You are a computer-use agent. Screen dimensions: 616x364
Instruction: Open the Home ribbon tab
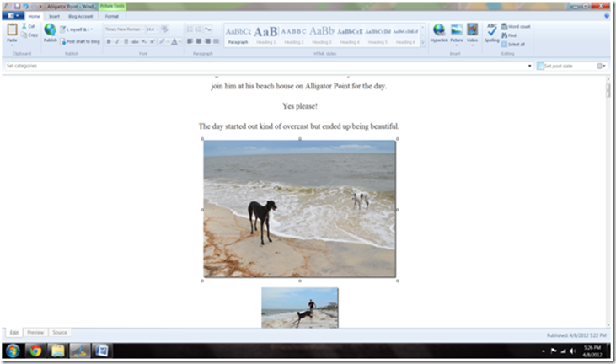[x=34, y=17]
